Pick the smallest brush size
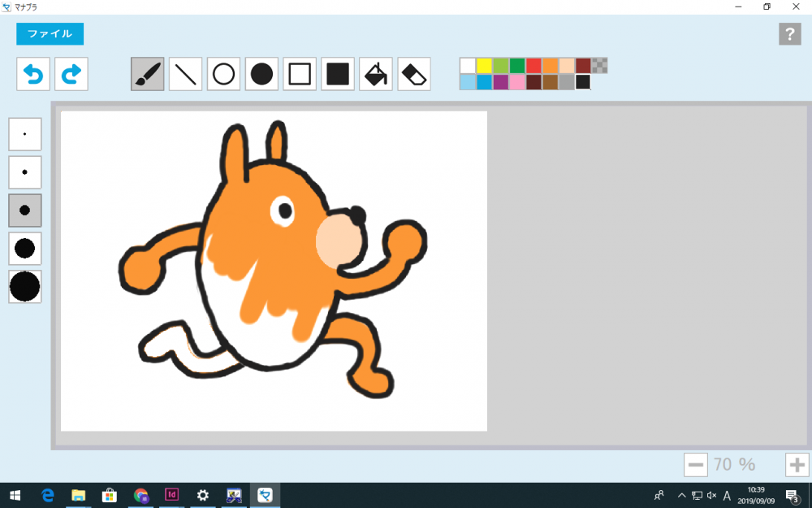 point(25,134)
